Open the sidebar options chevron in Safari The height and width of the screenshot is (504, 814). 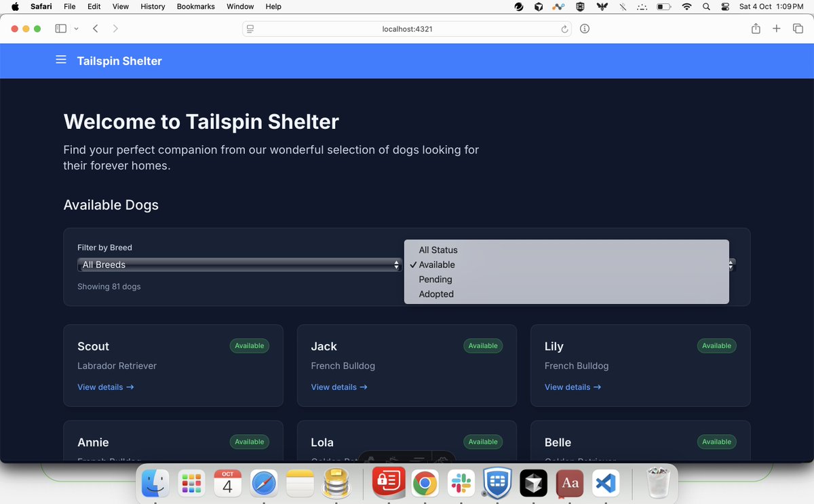(76, 28)
